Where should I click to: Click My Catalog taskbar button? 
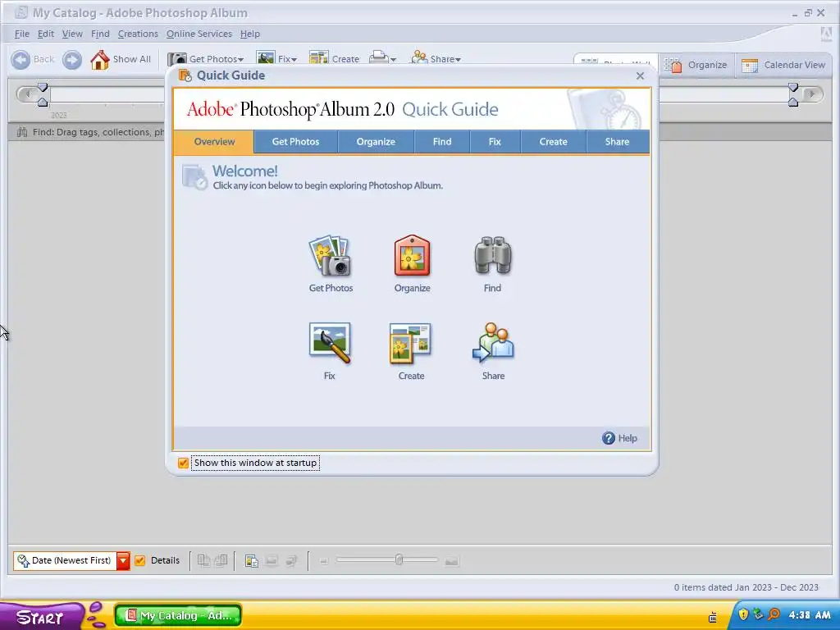tap(178, 615)
